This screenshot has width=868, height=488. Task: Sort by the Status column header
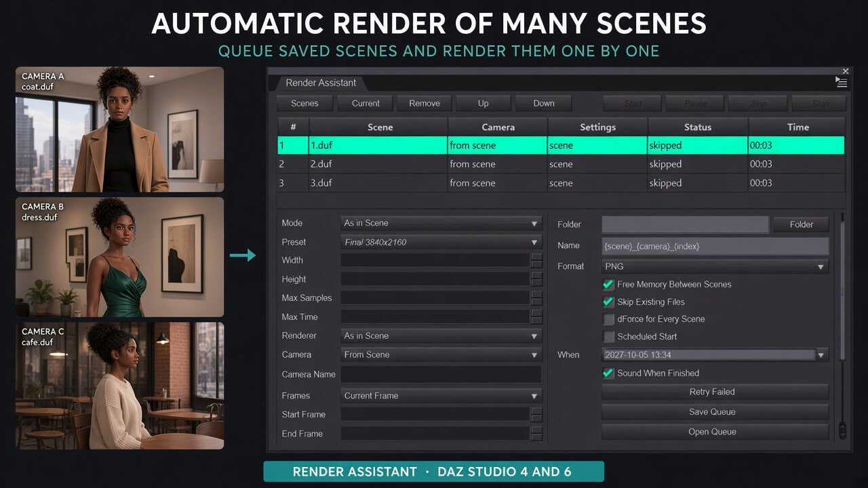click(x=698, y=127)
